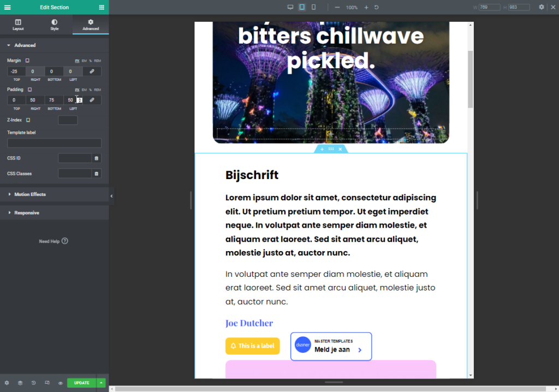
Task: Toggle page preview eye icon
Action: tap(60, 383)
